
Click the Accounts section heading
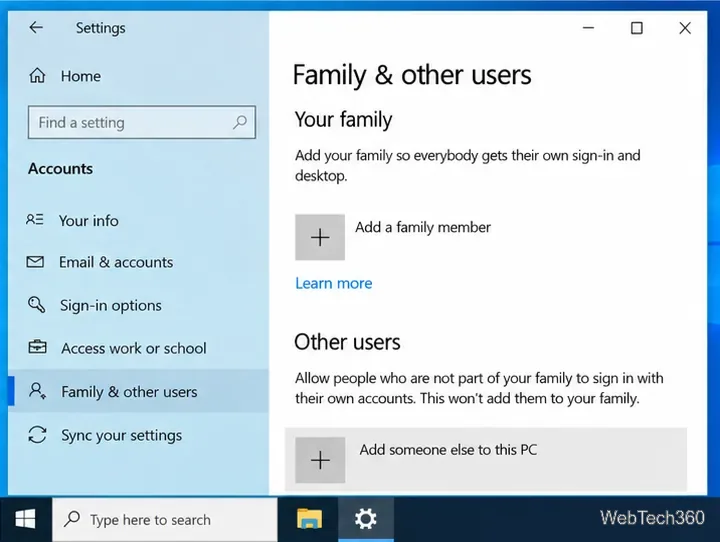coord(61,169)
